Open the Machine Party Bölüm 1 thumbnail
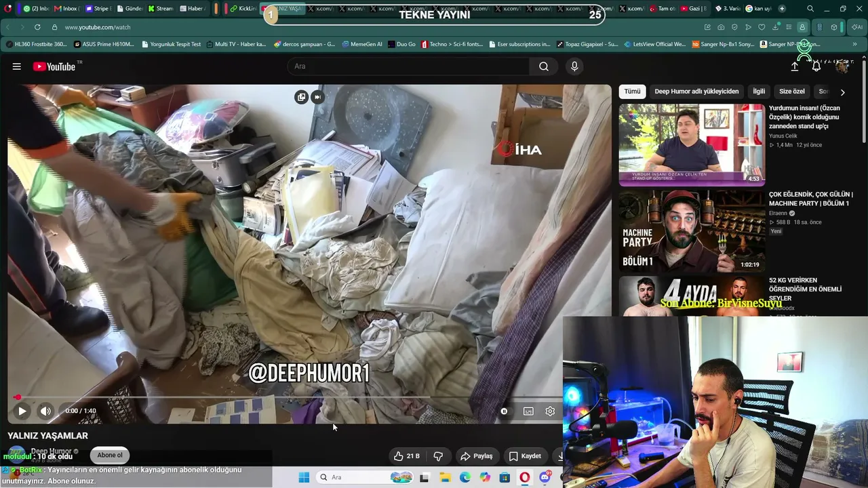 coord(692,230)
